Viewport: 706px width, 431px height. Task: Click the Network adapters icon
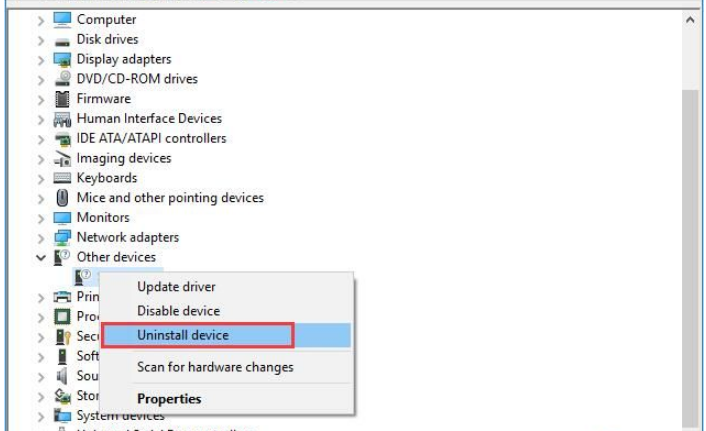(62, 237)
